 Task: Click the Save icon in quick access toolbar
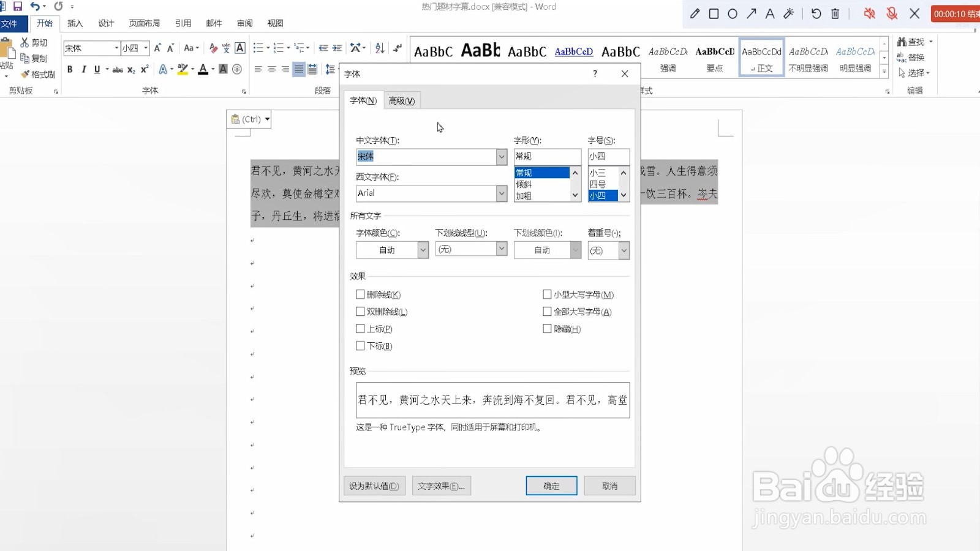18,6
